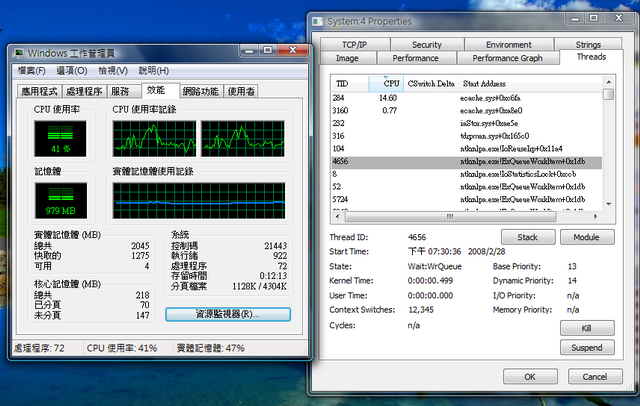Screen dimensions: 640x406
Task: Click the 記憶體 979 MB gauge
Action: [x=61, y=201]
